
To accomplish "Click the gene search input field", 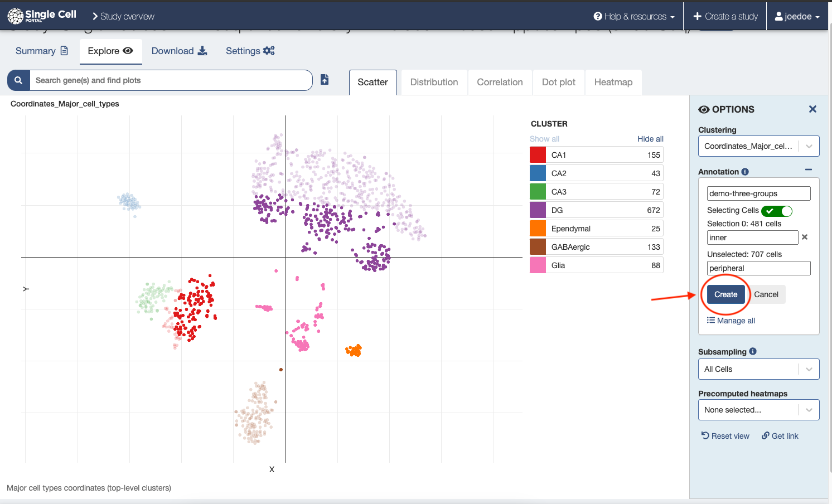I will click(171, 80).
